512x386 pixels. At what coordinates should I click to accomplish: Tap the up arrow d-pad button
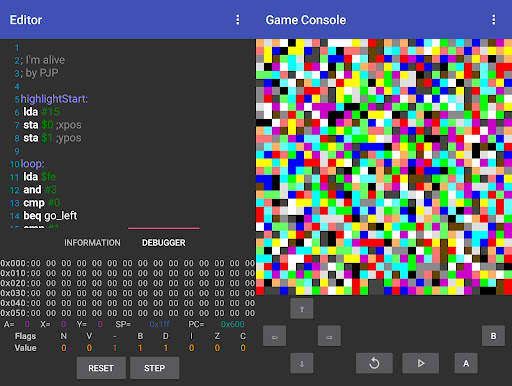coord(302,308)
